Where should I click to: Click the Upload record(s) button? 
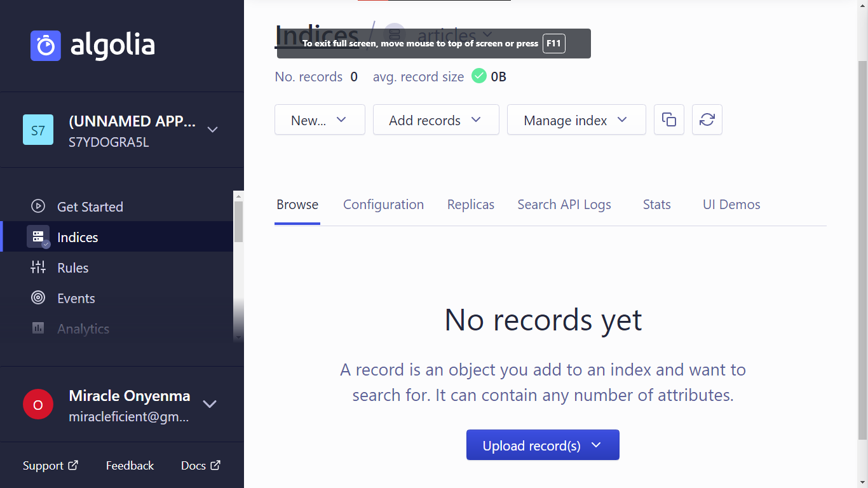pyautogui.click(x=543, y=445)
